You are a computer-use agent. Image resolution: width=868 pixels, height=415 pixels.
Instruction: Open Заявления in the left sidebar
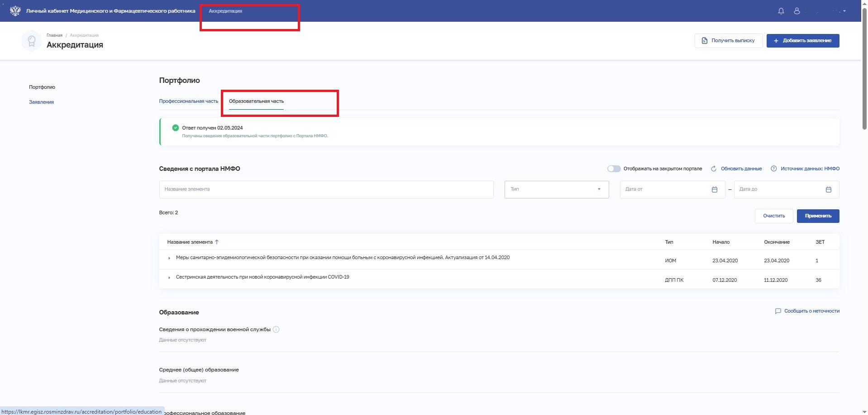(x=41, y=102)
